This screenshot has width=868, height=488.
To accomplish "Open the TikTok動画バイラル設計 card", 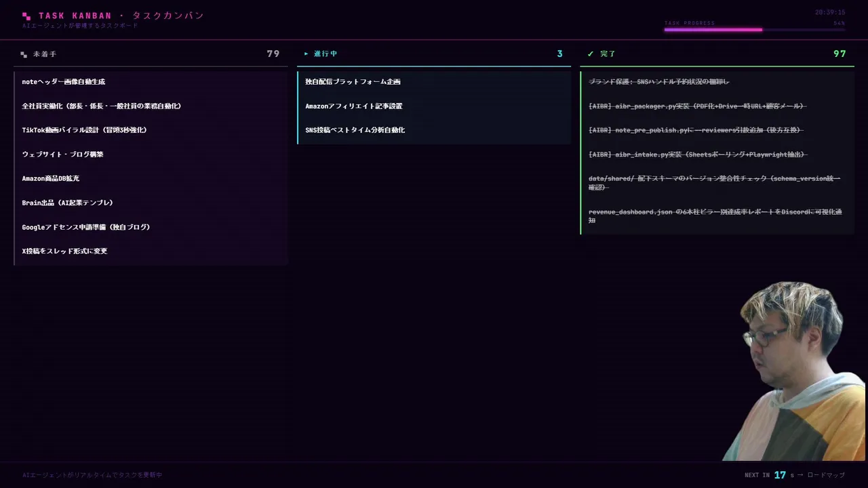I will point(151,130).
